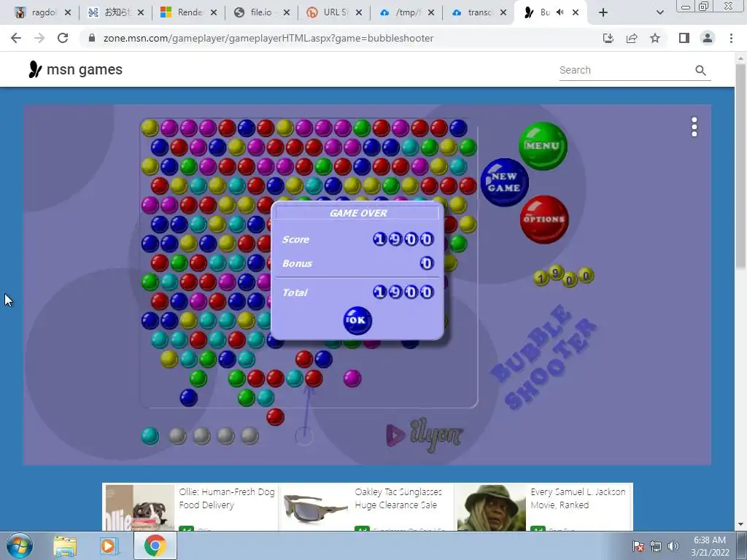Click the ilyon logo
747x560 pixels.
point(424,435)
